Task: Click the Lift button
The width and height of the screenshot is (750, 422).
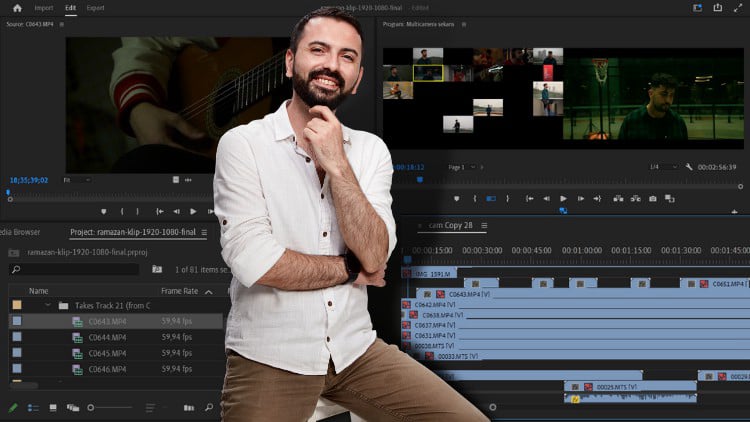Action: pyautogui.click(x=618, y=199)
